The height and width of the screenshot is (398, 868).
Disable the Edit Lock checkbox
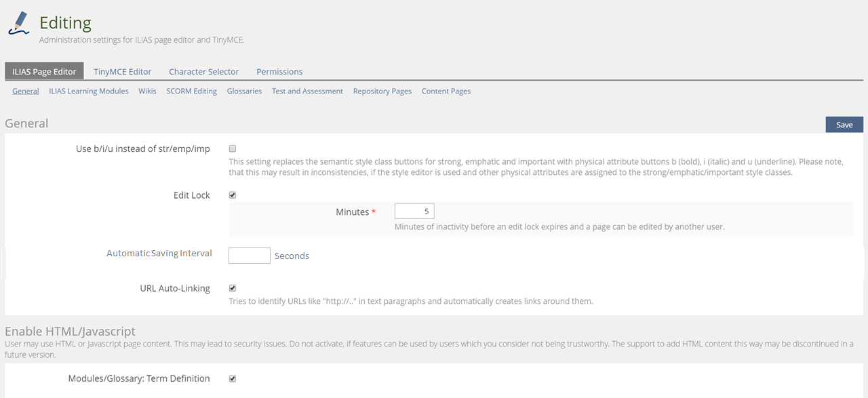coord(233,195)
